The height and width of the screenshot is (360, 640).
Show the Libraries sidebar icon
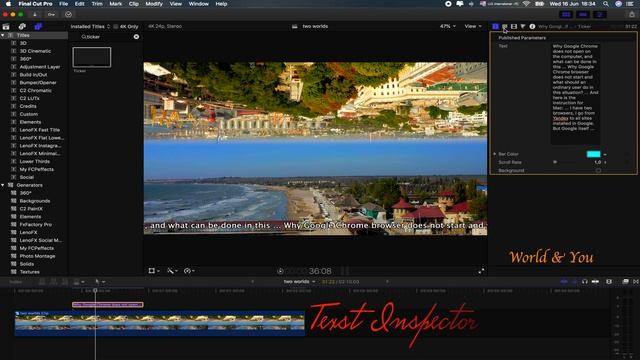6,27
